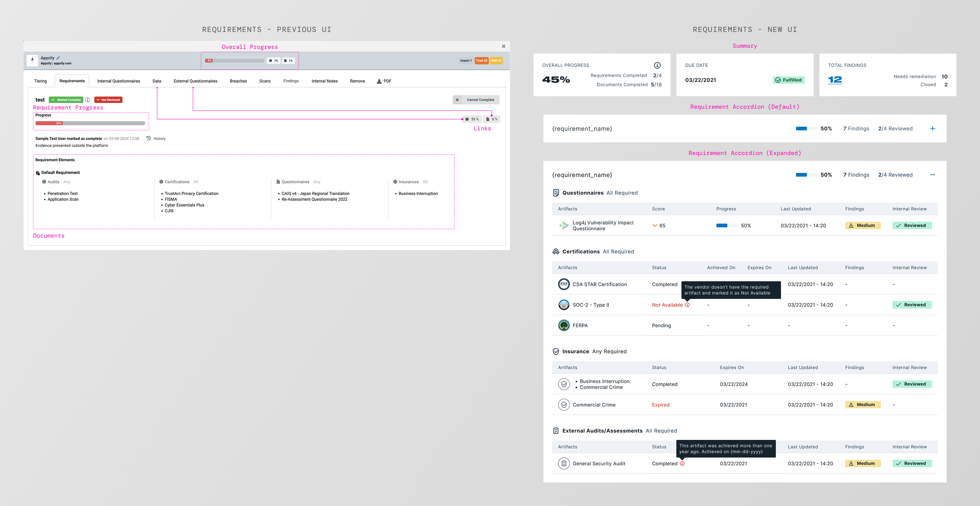Click '7 Findings' in the default accordion
The image size is (980, 506).
(x=856, y=129)
